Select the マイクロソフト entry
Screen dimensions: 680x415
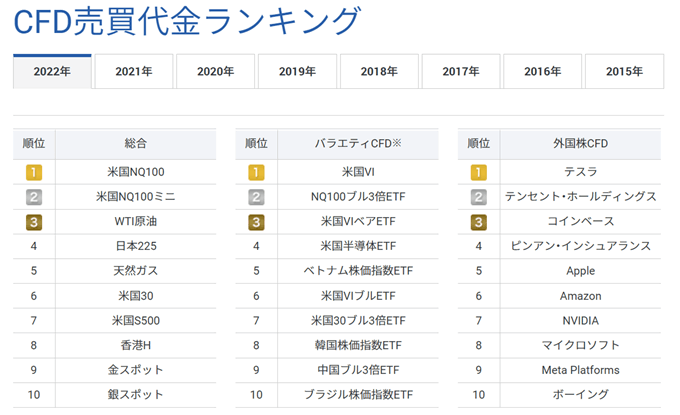pos(581,346)
